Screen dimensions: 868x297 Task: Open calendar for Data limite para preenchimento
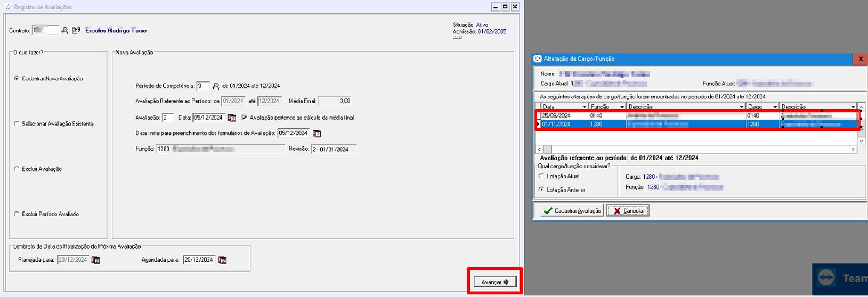pos(317,133)
